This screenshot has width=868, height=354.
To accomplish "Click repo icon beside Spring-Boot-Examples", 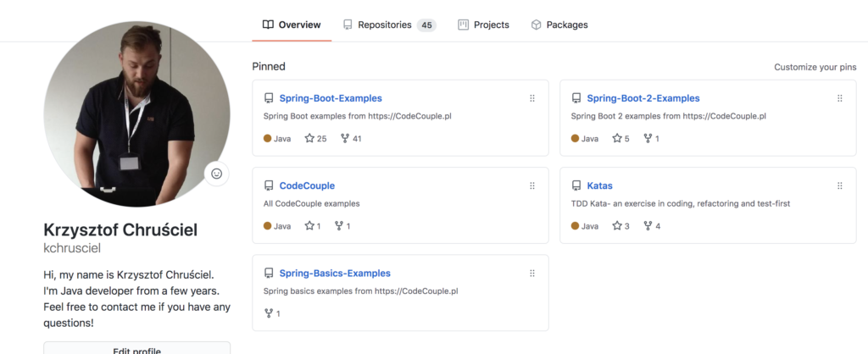I will coord(269,98).
